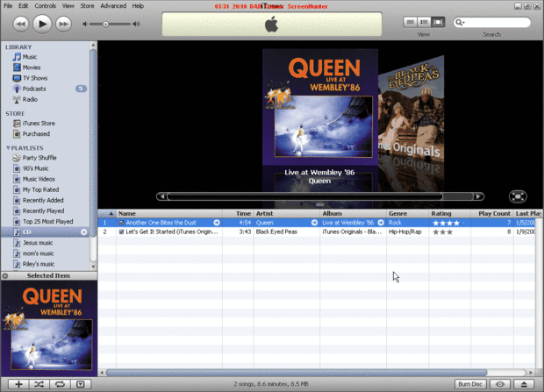Select the Jesus music playlist
The image size is (544, 392).
pos(38,243)
